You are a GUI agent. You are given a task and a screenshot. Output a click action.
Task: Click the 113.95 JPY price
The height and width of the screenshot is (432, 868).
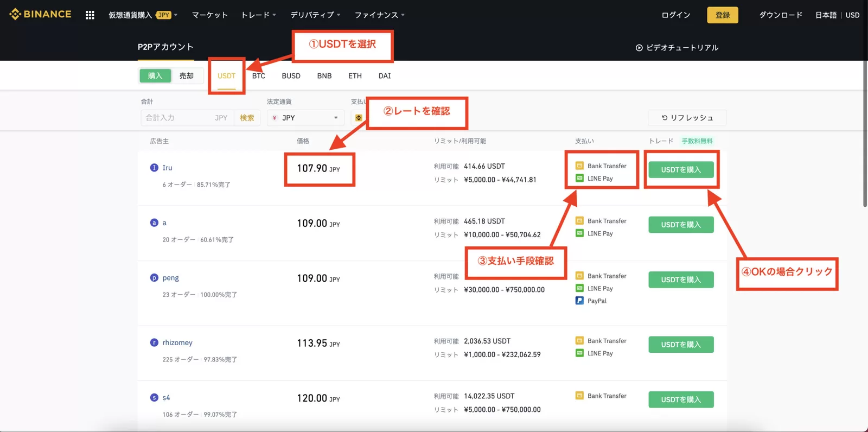[x=318, y=344]
